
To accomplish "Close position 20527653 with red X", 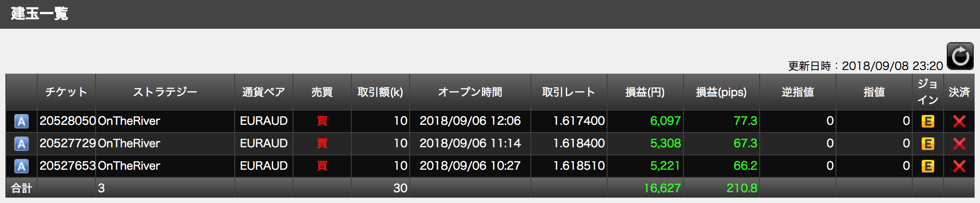I will (x=959, y=166).
